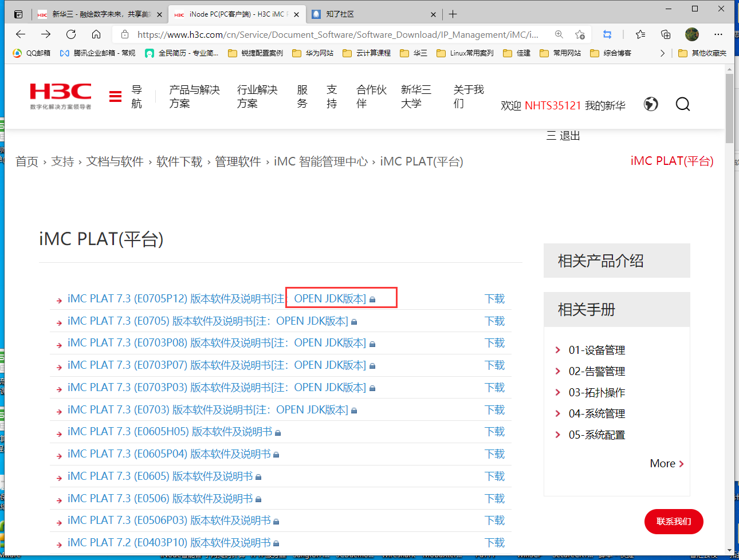This screenshot has width=739, height=560.
Task: Open the 腾讯企业邮箱 bookmark
Action: click(97, 53)
